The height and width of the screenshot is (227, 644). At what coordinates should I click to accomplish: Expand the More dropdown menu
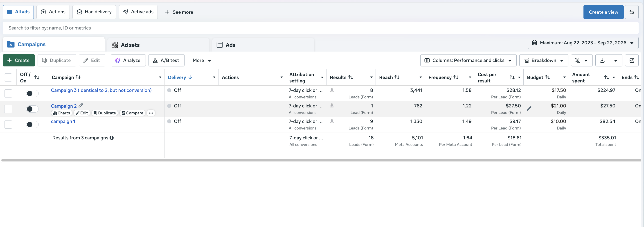(x=202, y=60)
